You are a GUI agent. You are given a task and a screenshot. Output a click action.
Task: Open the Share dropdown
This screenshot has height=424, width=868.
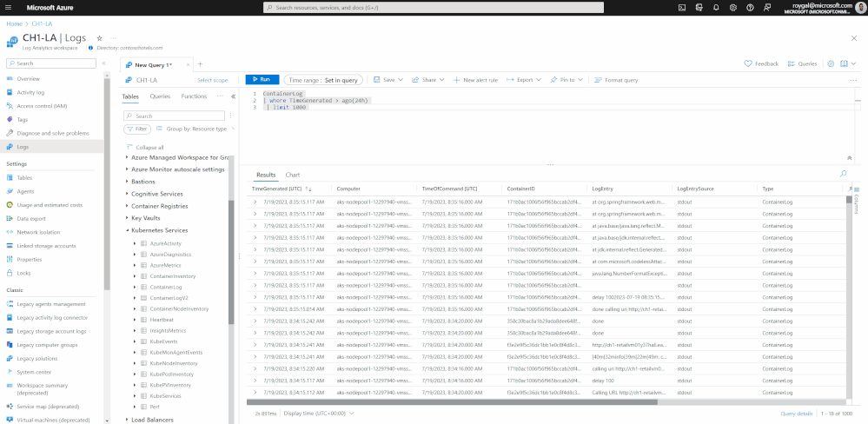tap(427, 80)
